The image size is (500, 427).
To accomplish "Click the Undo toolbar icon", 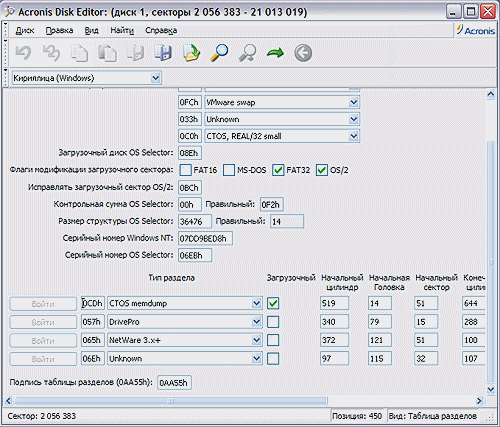I will 23,53.
